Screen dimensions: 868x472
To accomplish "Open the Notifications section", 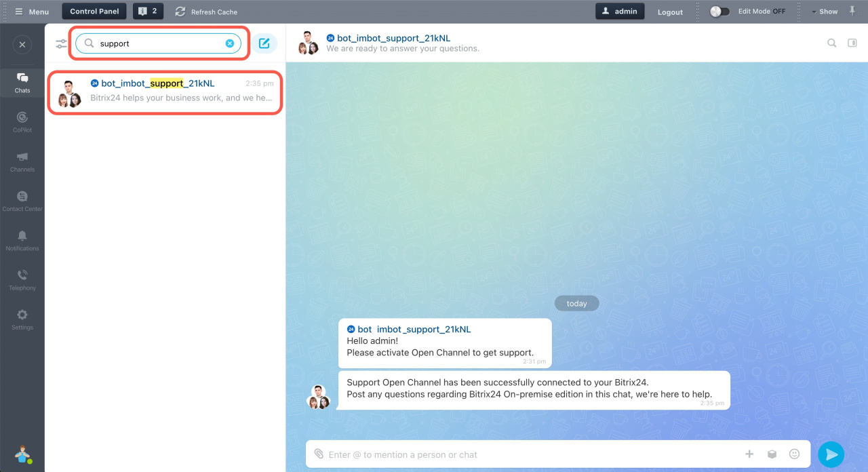I will (x=22, y=240).
